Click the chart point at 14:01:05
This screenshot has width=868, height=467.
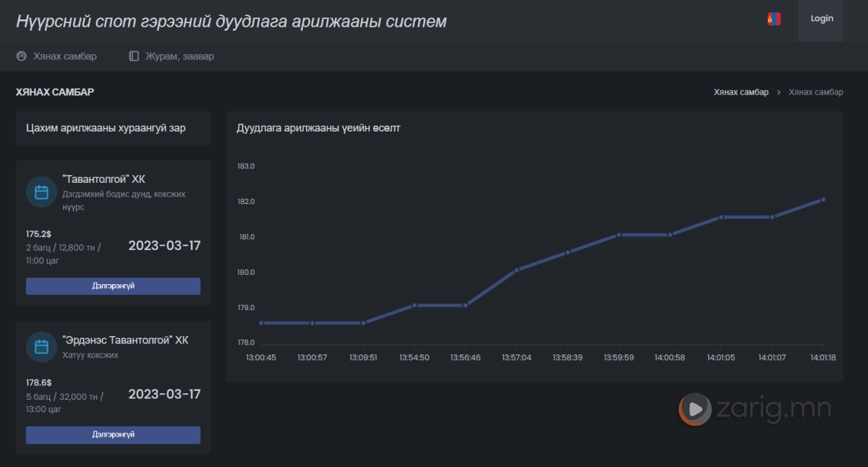[720, 217]
